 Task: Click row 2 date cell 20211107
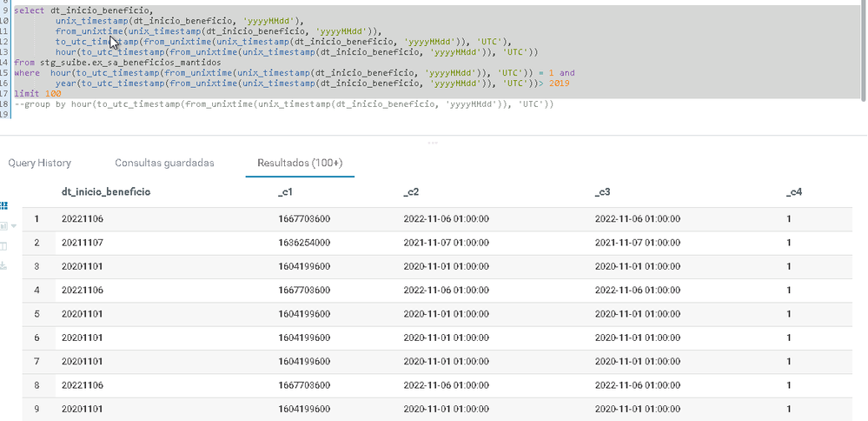(x=83, y=243)
